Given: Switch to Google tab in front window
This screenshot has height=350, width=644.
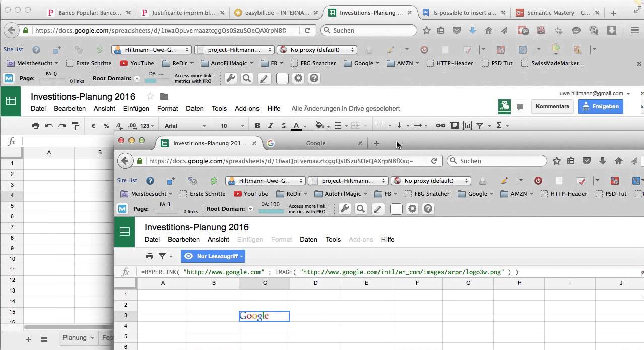Looking at the screenshot, I should [315, 143].
